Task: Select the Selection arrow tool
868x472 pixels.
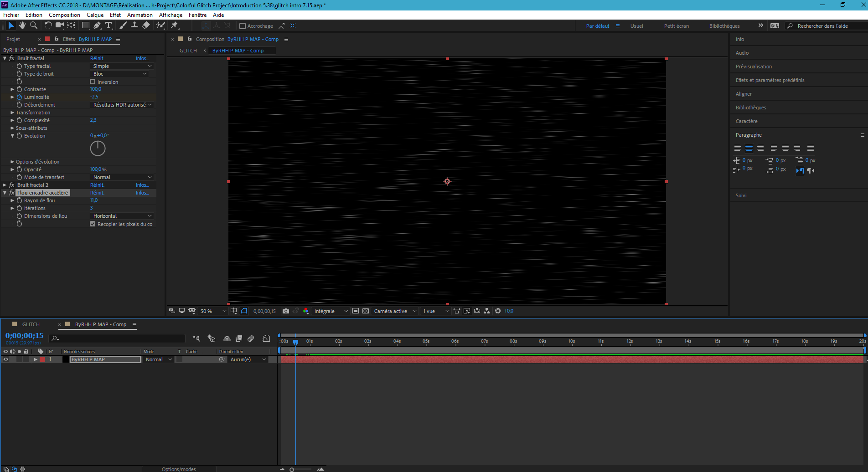Action: [x=11, y=26]
